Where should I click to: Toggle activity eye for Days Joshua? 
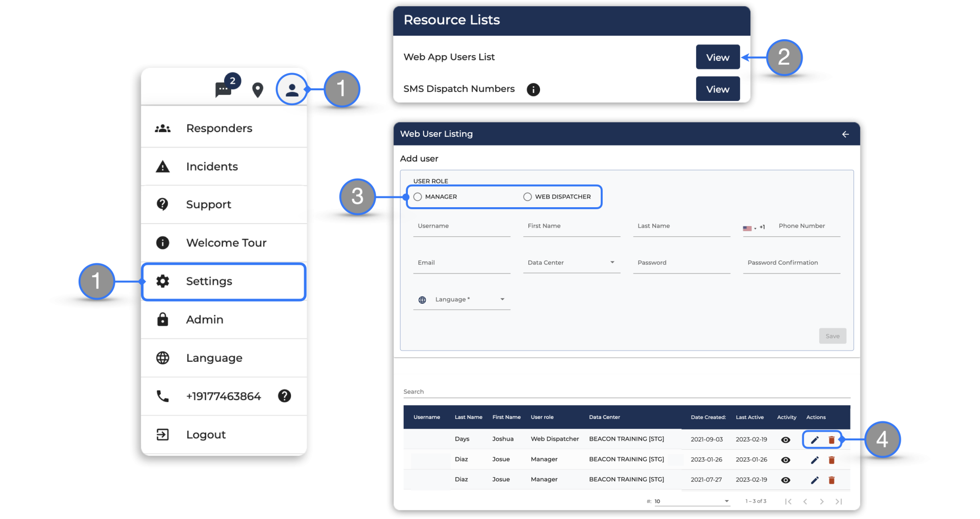pyautogui.click(x=786, y=440)
